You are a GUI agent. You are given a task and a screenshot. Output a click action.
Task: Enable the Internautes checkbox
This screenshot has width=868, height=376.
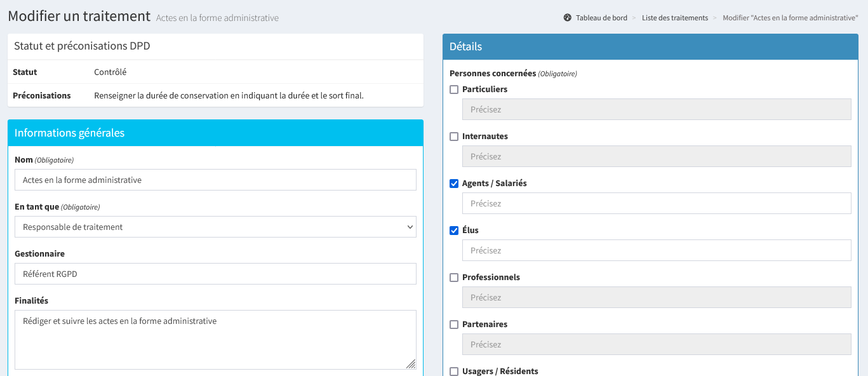[x=454, y=137]
